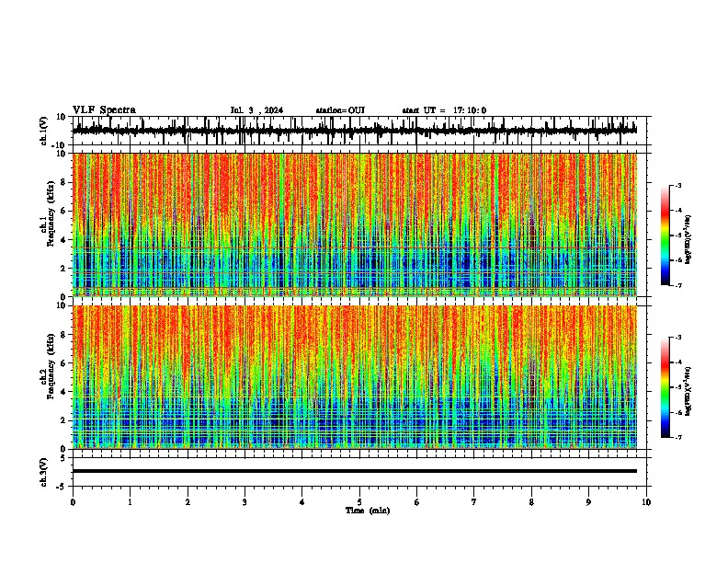This screenshot has height=563, width=728.
Task: Click time axis tick label 5
Action: (x=359, y=502)
